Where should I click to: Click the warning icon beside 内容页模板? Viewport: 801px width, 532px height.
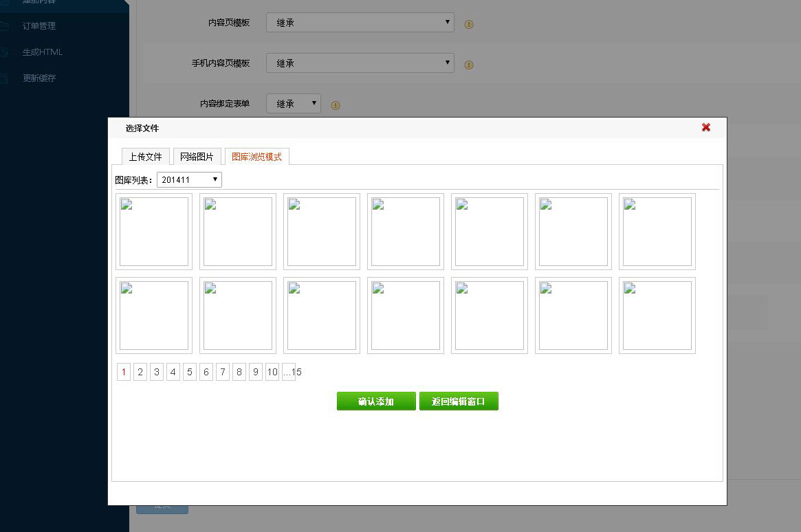click(x=468, y=23)
